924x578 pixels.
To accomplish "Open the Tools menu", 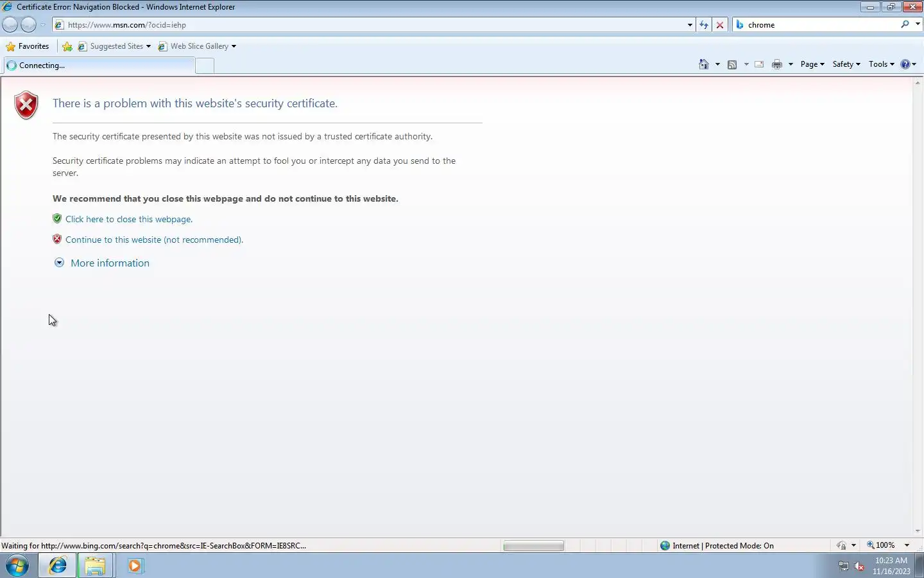I will [x=881, y=64].
